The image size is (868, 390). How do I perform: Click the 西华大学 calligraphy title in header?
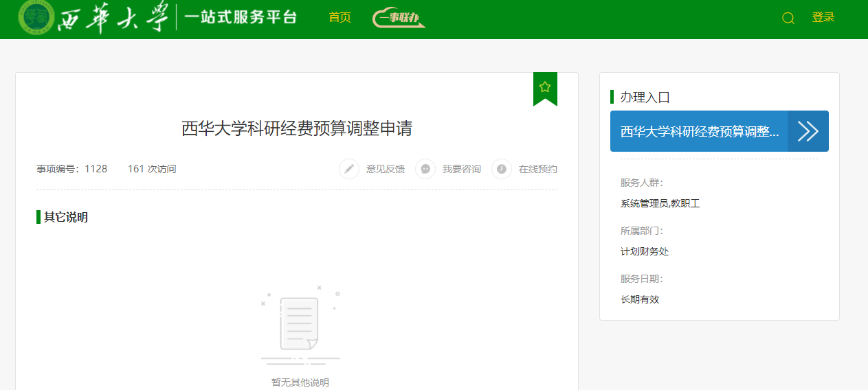pos(113,19)
